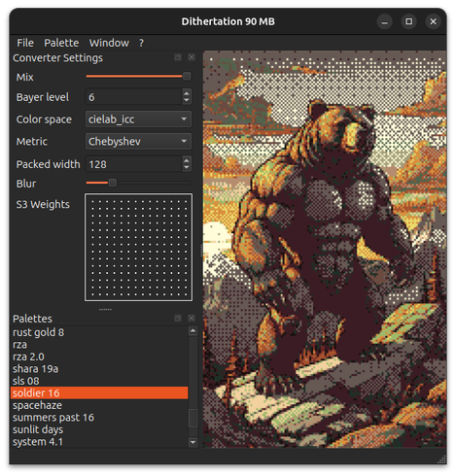
Task: Increase the Bayer level value
Action: (x=187, y=93)
